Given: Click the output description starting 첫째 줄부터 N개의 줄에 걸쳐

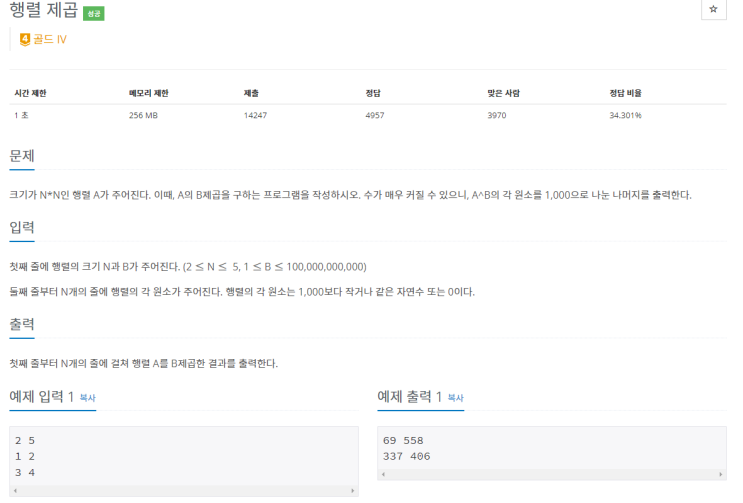Looking at the screenshot, I should [144, 364].
